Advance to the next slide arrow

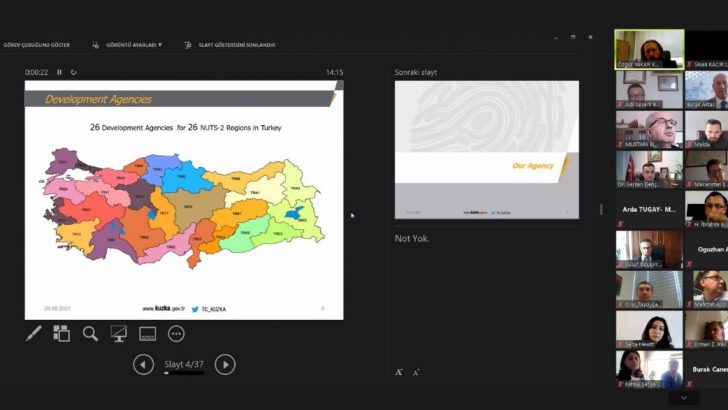226,365
